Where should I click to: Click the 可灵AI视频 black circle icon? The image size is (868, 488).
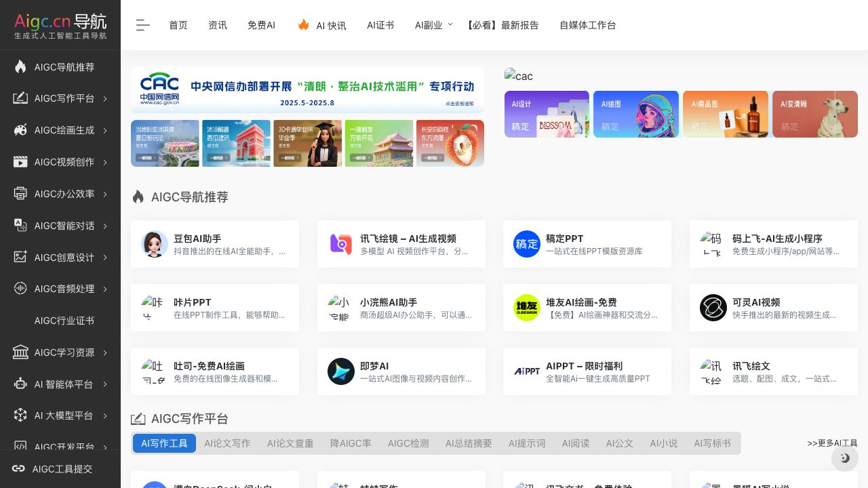click(x=713, y=308)
